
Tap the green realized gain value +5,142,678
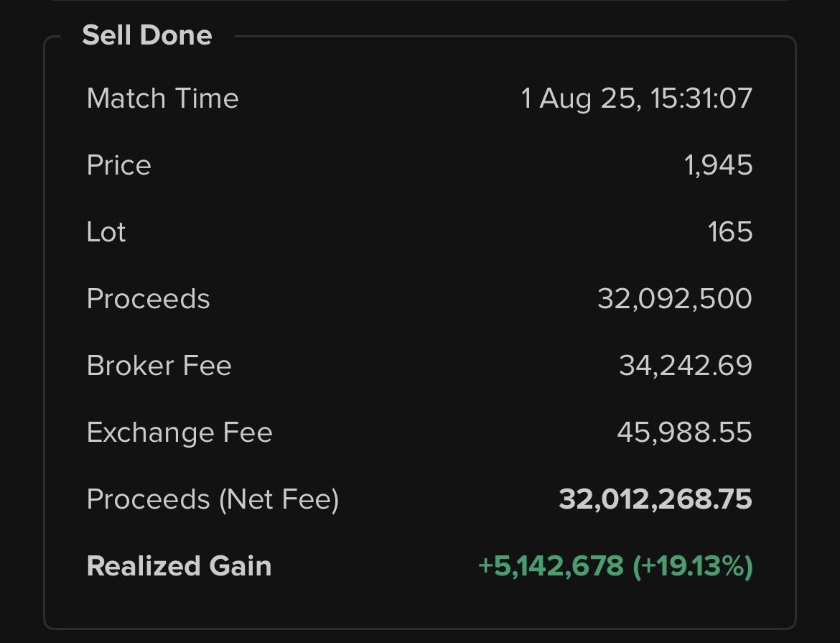pyautogui.click(x=551, y=566)
